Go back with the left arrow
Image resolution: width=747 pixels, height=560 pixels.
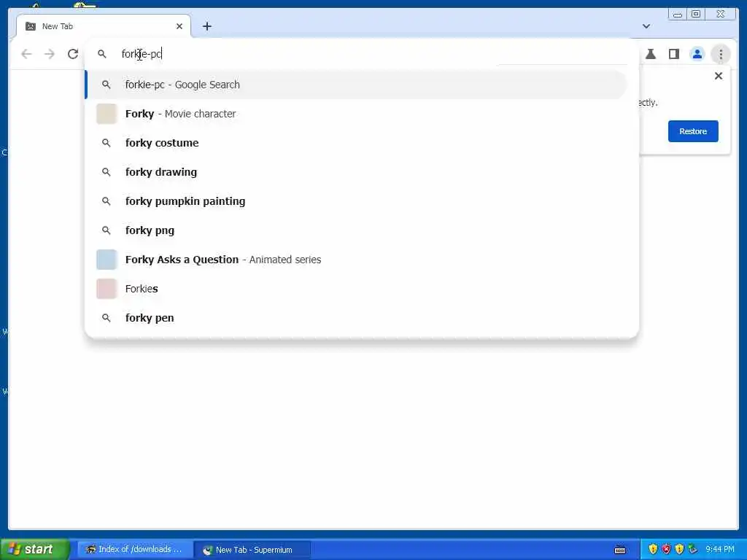(x=27, y=54)
